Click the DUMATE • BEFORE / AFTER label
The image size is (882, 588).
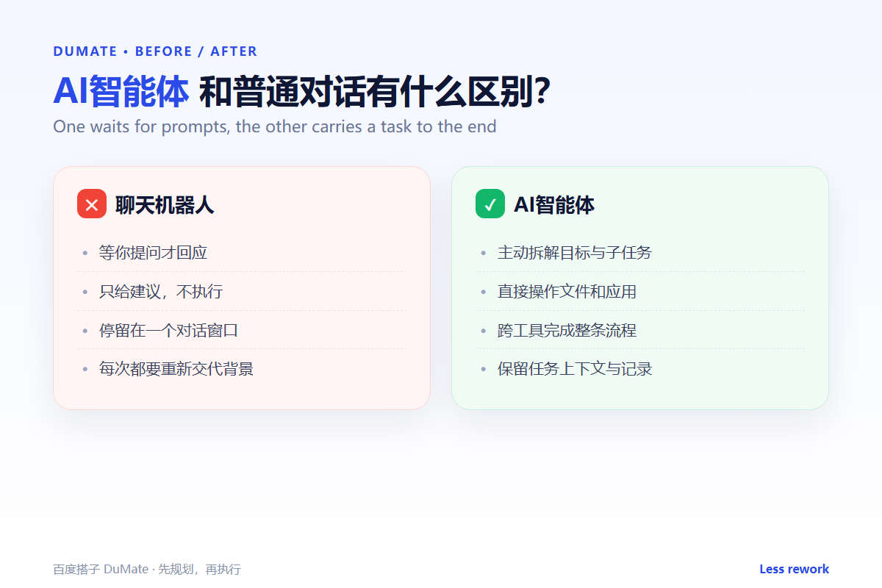[155, 51]
